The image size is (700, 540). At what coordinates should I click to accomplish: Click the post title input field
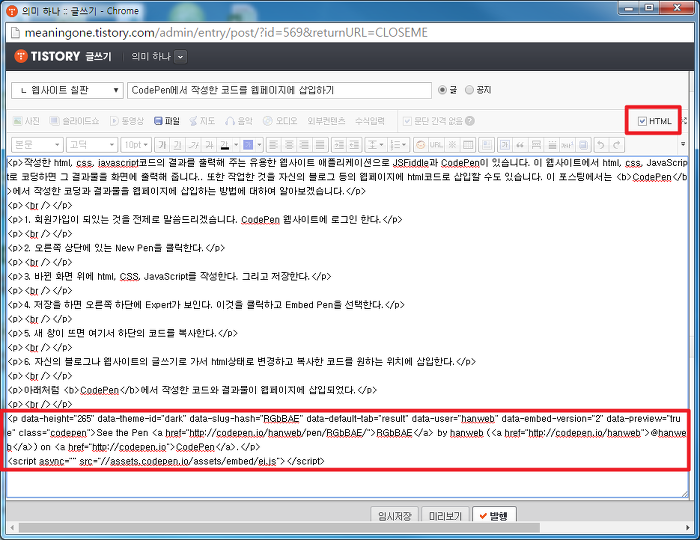pos(279,90)
